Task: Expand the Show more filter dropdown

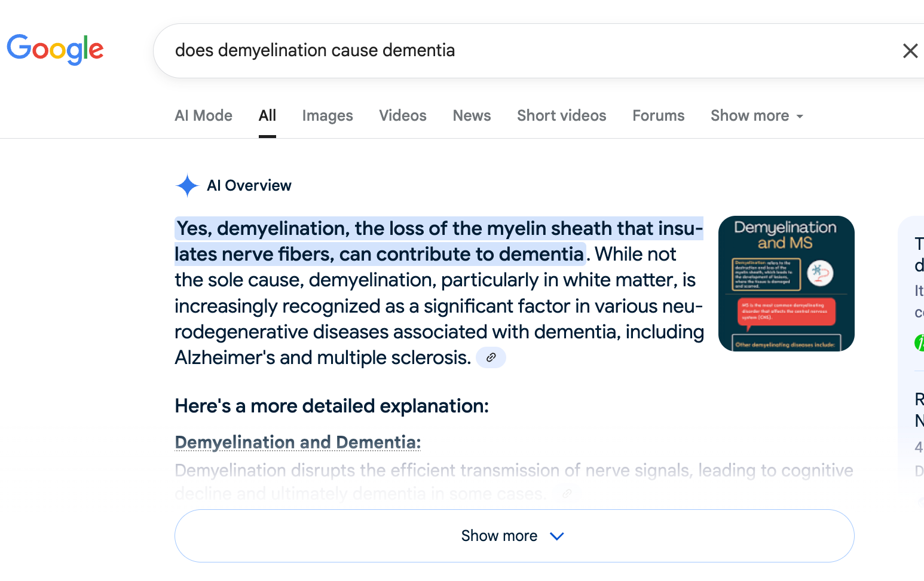Action: (756, 115)
